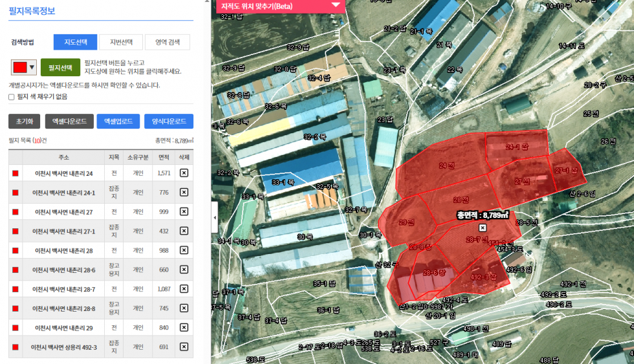Click area value 1,571 in table
Screen dimensions: 634x364
164,173
